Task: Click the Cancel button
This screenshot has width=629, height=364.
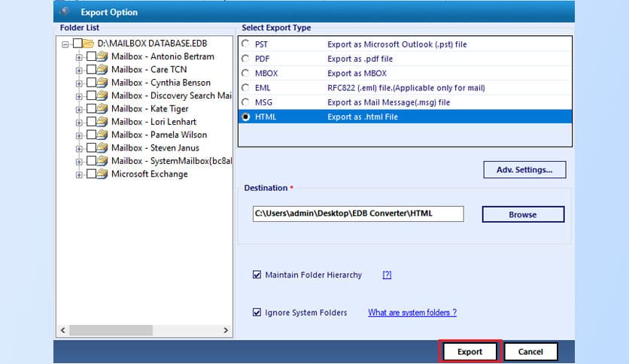Action: 530,351
